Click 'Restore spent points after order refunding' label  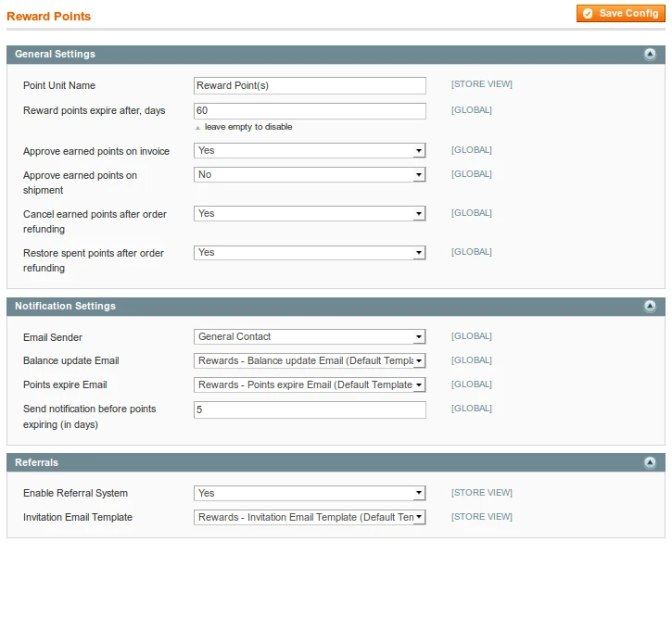(x=94, y=260)
